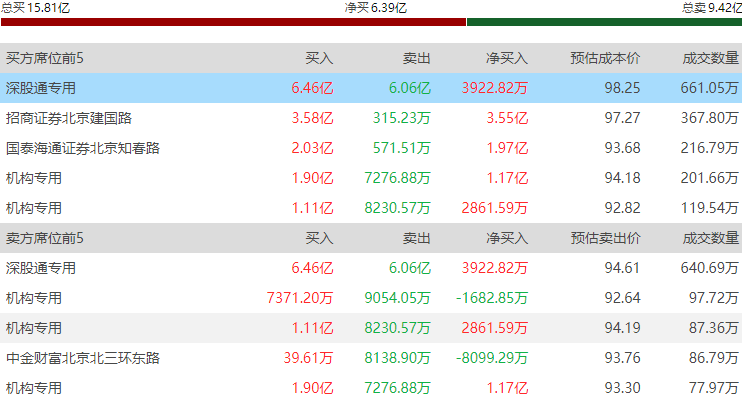
Task: Click 卖出 column header in buyer table
Action: (x=416, y=58)
